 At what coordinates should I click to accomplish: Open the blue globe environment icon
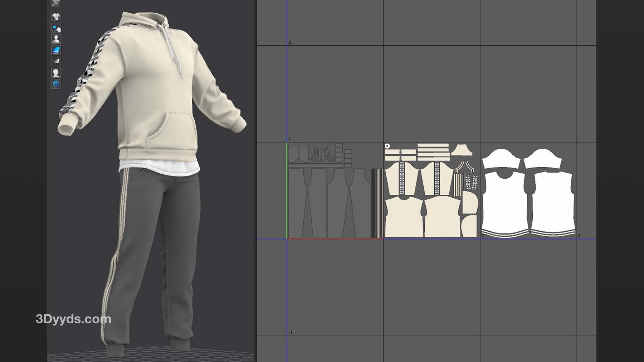click(x=56, y=84)
